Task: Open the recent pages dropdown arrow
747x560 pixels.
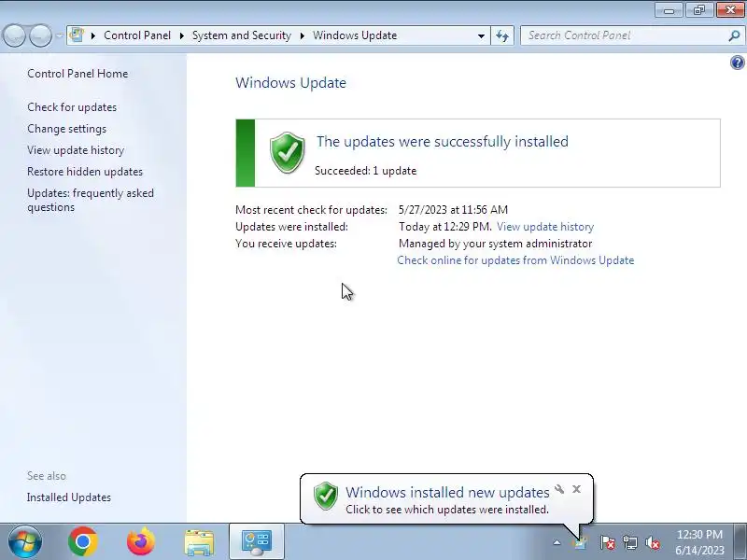Action: pyautogui.click(x=59, y=35)
